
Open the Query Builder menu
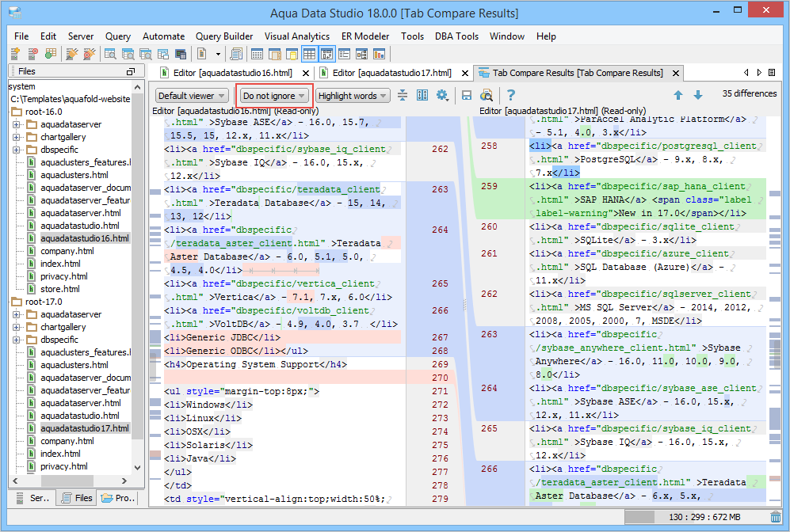pos(224,36)
